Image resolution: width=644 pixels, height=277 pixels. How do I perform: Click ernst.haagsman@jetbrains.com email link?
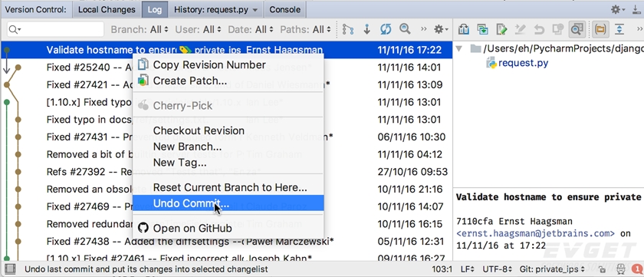coord(536,233)
